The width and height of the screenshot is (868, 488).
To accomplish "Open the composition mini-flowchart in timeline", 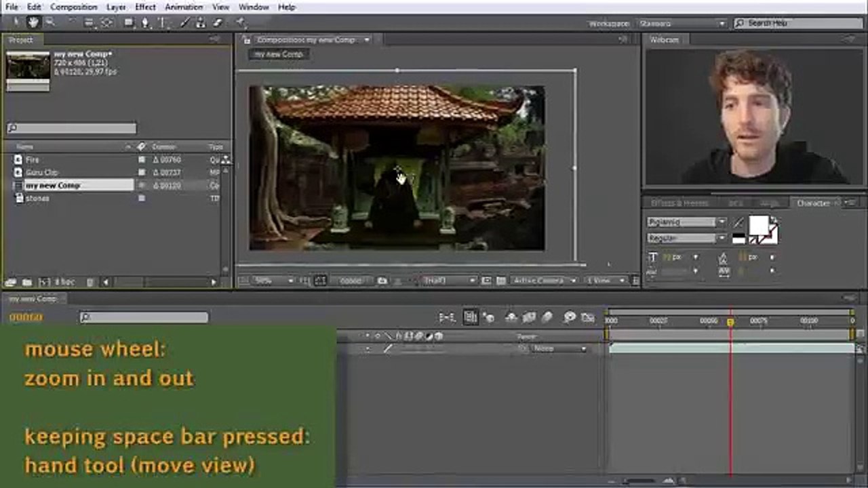I will 448,317.
